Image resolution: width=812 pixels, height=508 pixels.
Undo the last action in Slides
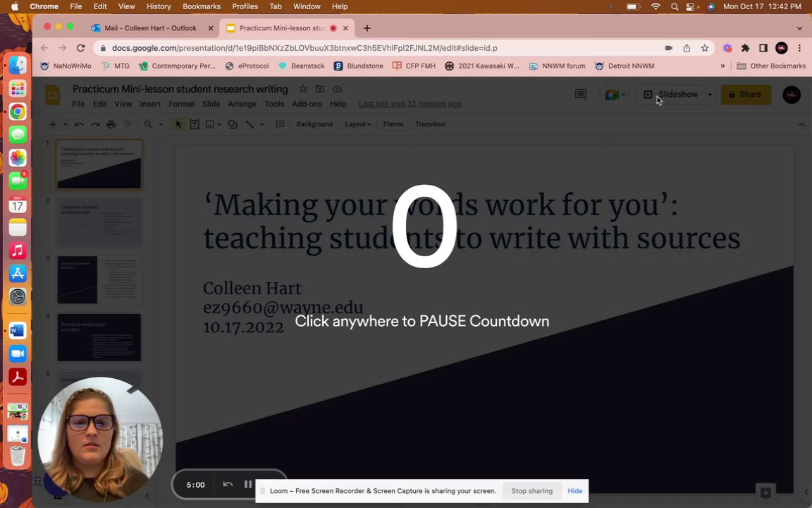pyautogui.click(x=79, y=124)
